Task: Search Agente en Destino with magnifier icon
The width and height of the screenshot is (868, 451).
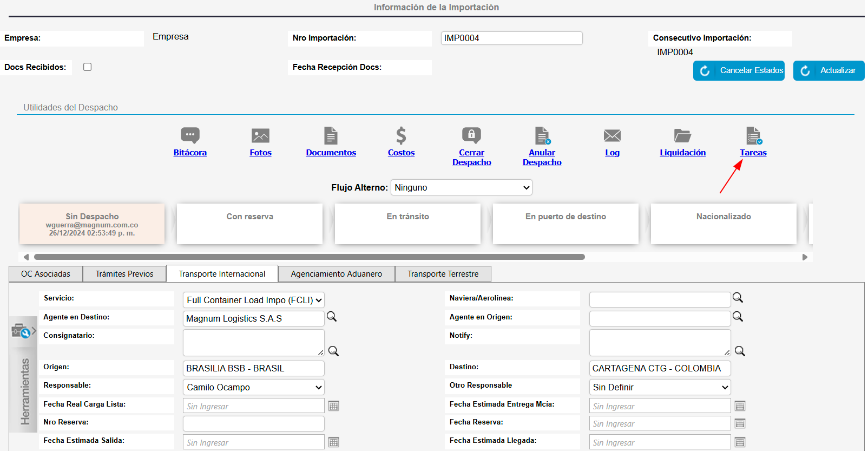Action: click(332, 317)
